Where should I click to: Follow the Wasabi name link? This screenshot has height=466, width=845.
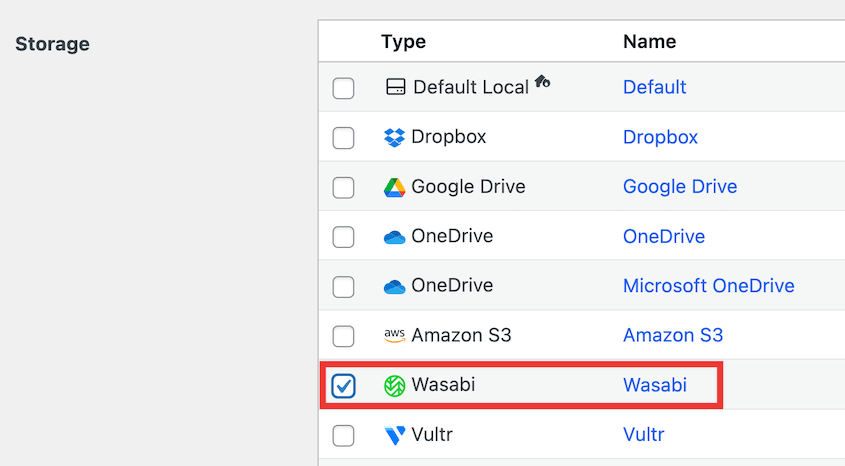654,385
